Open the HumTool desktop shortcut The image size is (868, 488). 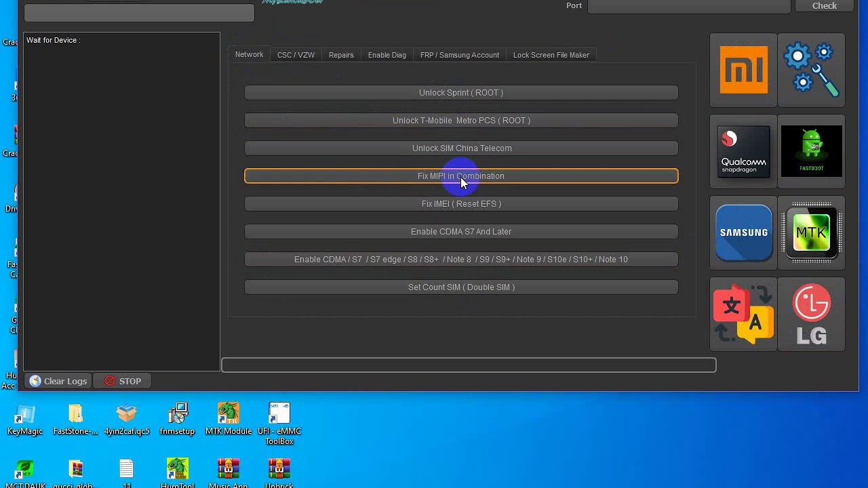(x=177, y=474)
